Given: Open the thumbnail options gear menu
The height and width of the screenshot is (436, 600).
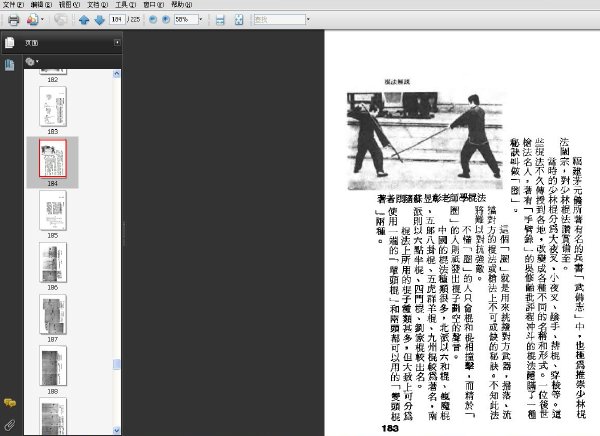Looking at the screenshot, I should point(32,61).
